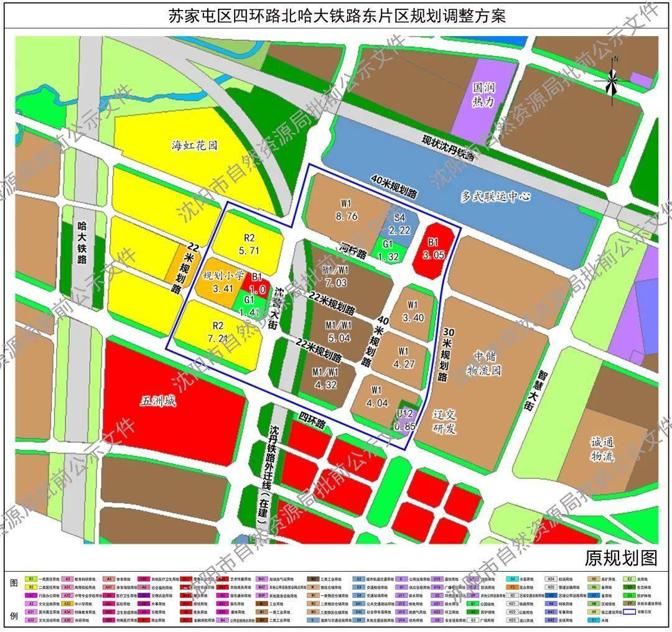Screen dimensions: 672x632
Task: Click the map title 苏家屯区四环路北哈大铁路东片区规划调整方案
Action: (x=336, y=17)
